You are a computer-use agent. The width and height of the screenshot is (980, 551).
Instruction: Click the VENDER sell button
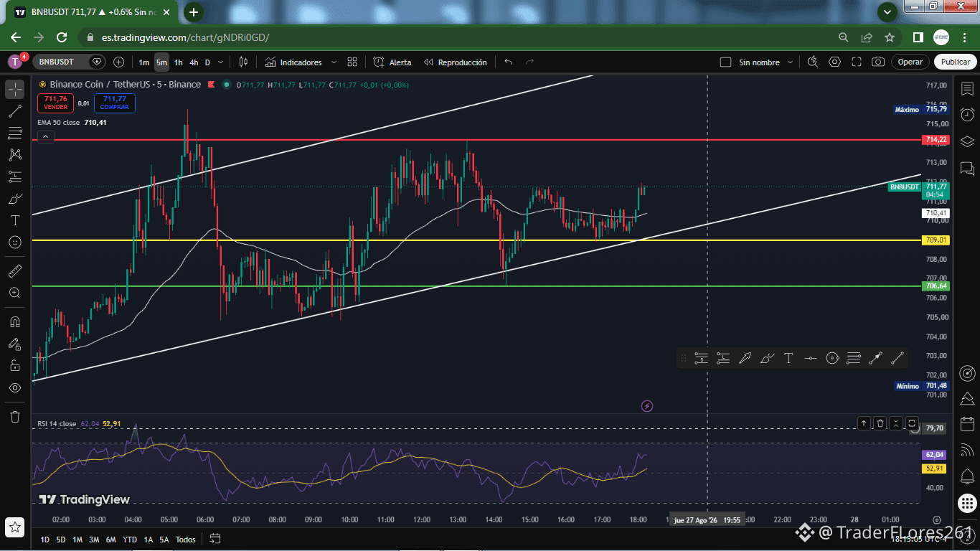tap(55, 103)
